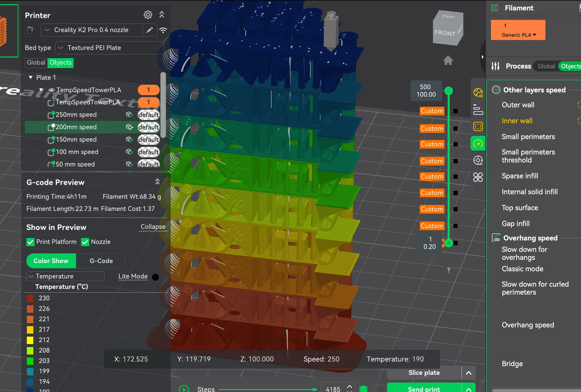581x392 pixels.
Task: Click the 230 degree temperature color swatch
Action: pyautogui.click(x=30, y=298)
